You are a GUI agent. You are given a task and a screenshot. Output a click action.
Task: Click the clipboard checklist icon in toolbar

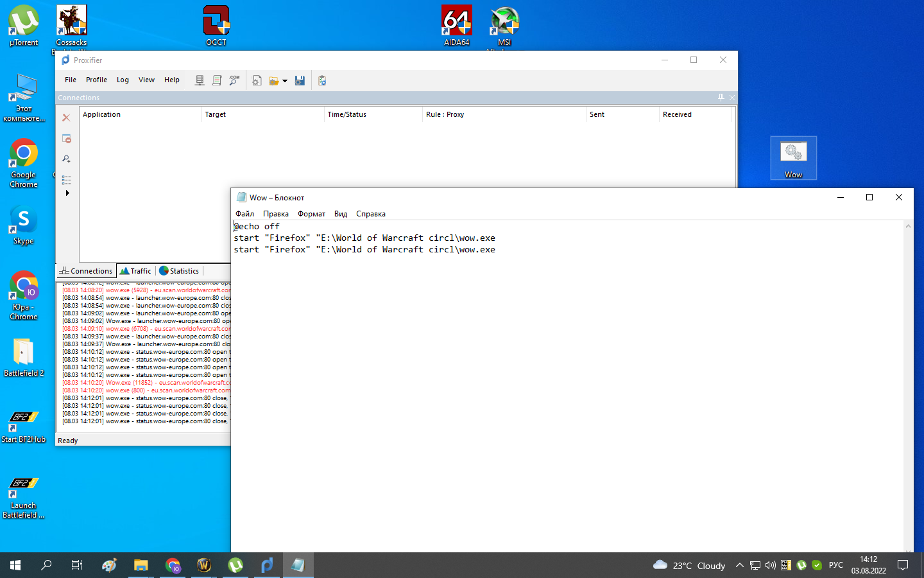[x=322, y=80]
